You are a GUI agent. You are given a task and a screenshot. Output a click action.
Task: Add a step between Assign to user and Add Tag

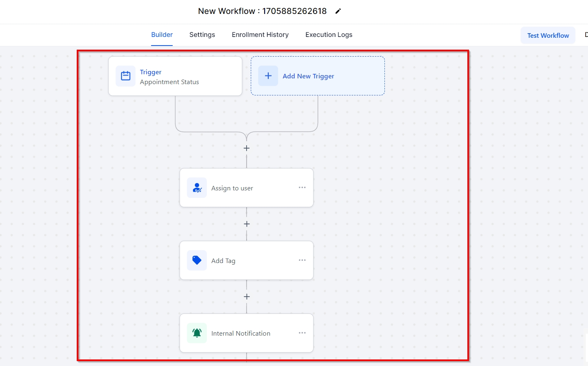coord(247,224)
